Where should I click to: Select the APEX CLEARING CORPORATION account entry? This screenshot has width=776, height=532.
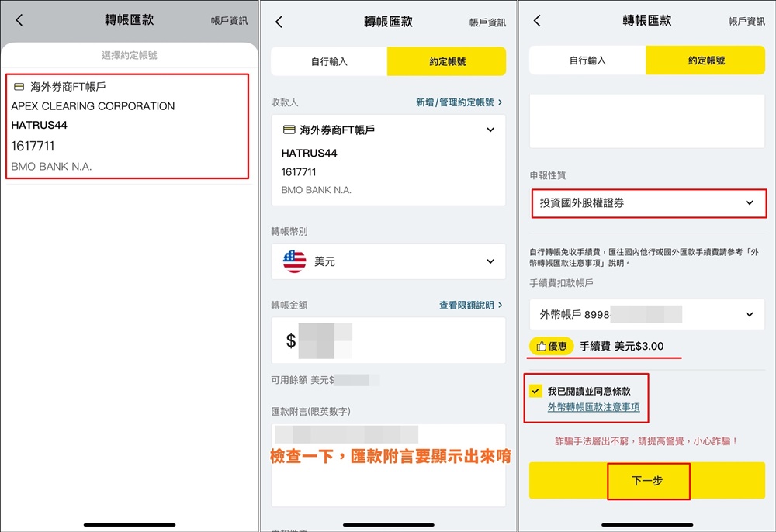tap(127, 126)
